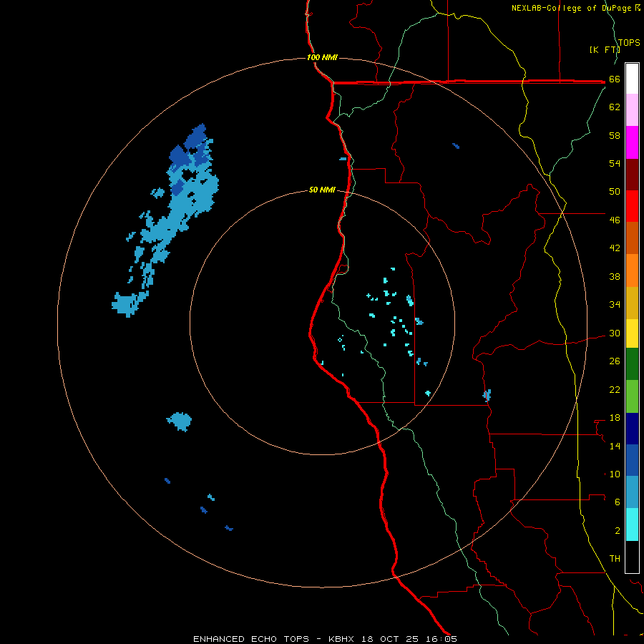The height and width of the screenshot is (644, 644).
Task: Click the 46 legend value
Action: coord(615,220)
